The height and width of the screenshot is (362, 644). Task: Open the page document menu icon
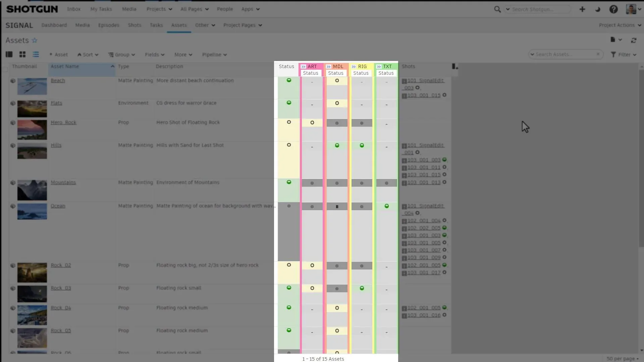click(x=616, y=40)
